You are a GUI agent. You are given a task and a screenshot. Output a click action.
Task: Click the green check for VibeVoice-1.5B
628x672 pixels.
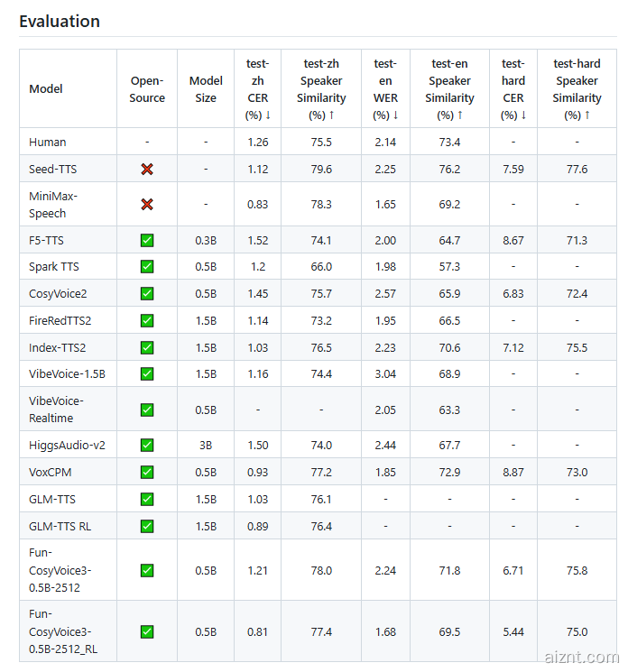(147, 373)
